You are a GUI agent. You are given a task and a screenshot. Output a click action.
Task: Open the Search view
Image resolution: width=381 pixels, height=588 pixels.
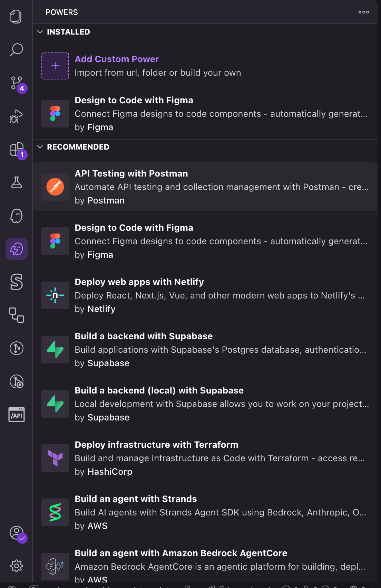[x=16, y=50]
